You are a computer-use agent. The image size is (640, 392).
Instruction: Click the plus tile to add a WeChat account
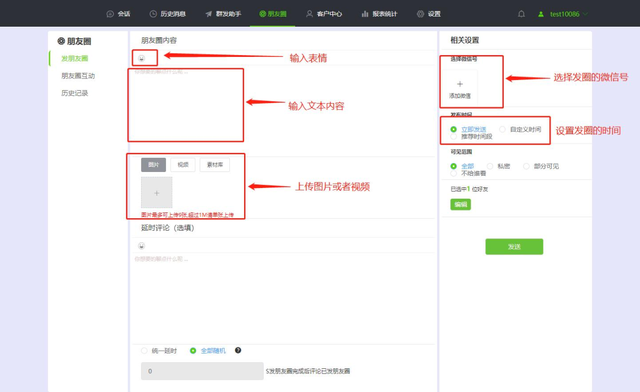[460, 87]
